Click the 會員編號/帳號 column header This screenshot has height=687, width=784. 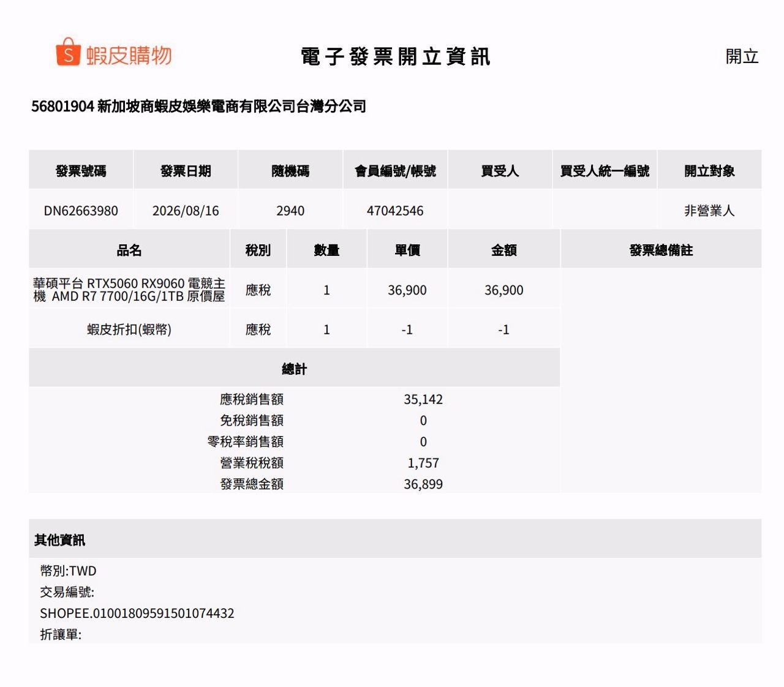click(395, 171)
